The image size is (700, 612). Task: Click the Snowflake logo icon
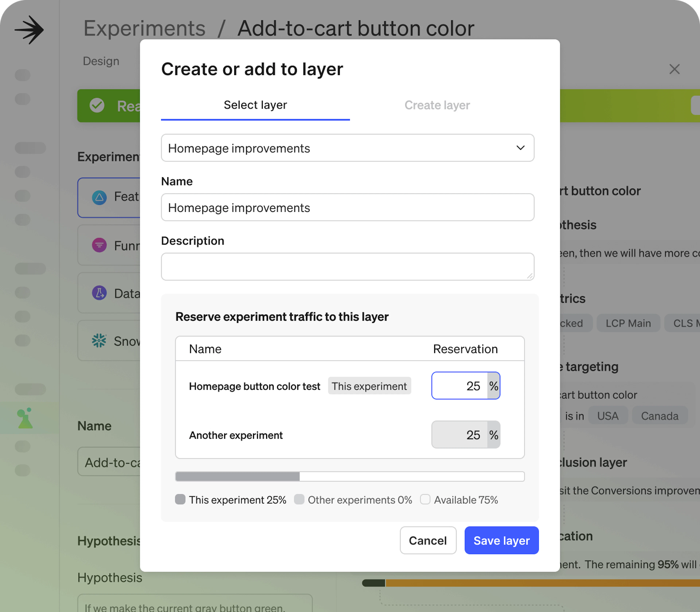click(99, 340)
